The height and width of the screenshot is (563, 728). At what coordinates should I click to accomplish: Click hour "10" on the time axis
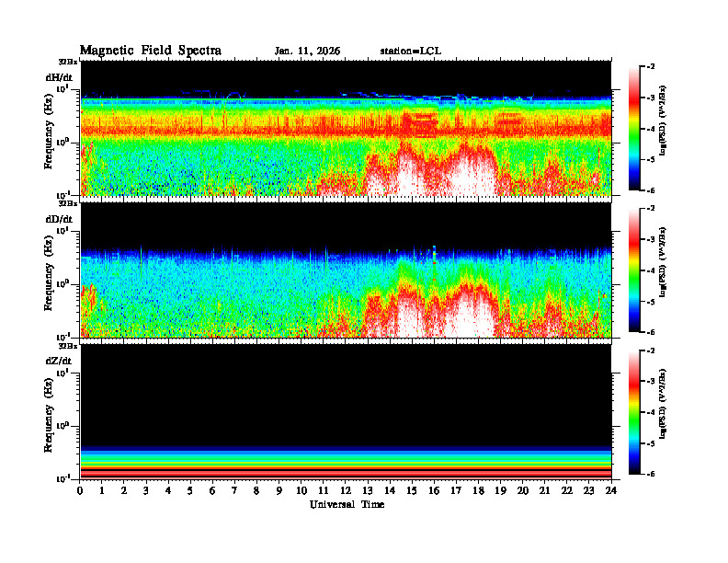tap(301, 490)
